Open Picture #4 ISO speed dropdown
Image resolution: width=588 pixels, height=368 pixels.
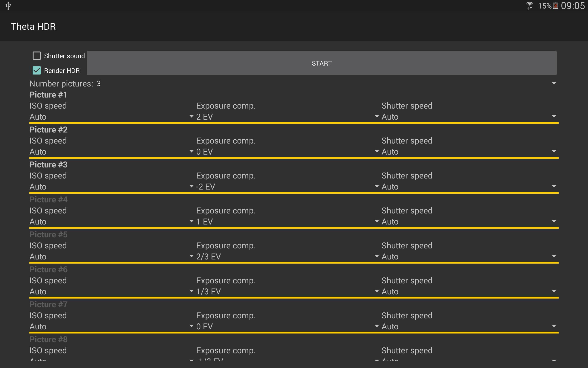tap(112, 222)
